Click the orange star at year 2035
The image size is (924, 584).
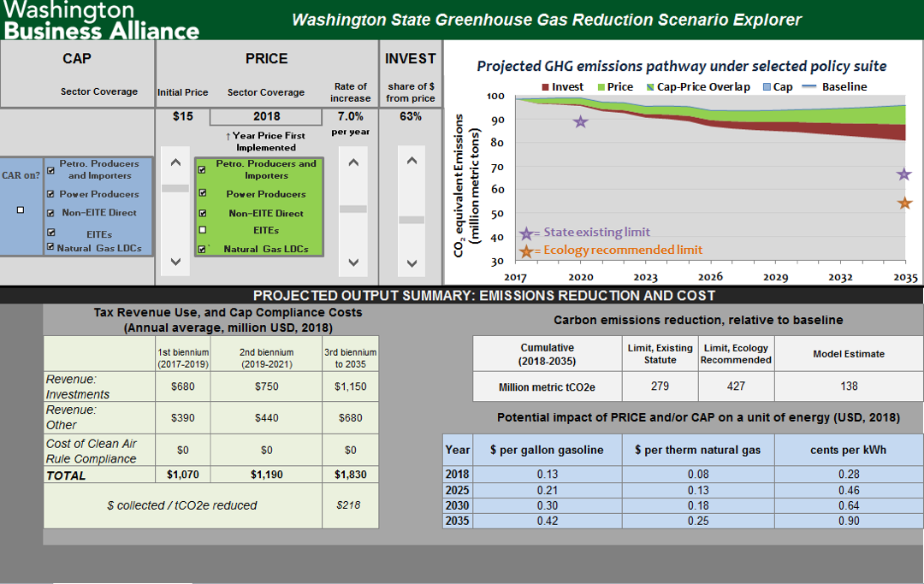click(904, 204)
